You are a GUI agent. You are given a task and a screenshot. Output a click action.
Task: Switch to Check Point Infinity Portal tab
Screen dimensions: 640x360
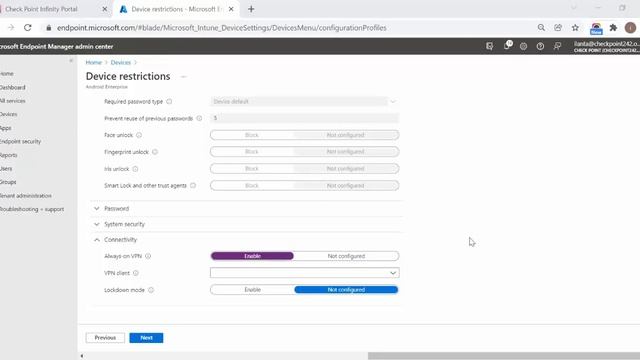[x=41, y=9]
